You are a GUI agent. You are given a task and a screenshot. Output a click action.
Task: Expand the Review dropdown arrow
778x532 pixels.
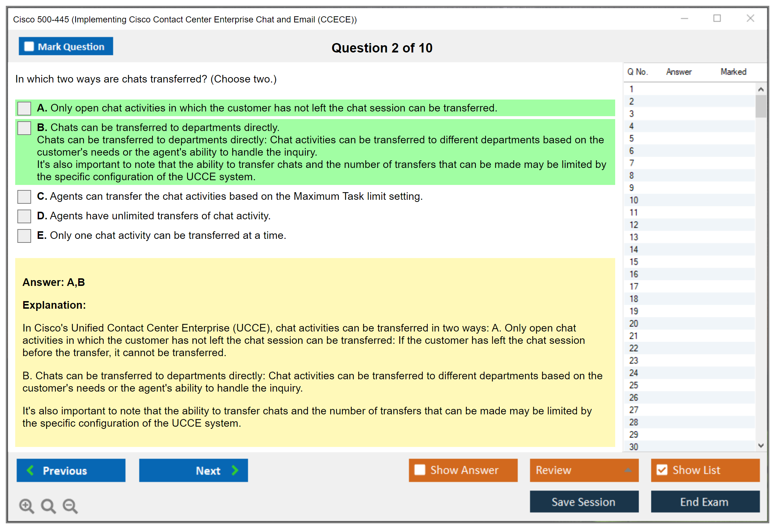point(628,470)
